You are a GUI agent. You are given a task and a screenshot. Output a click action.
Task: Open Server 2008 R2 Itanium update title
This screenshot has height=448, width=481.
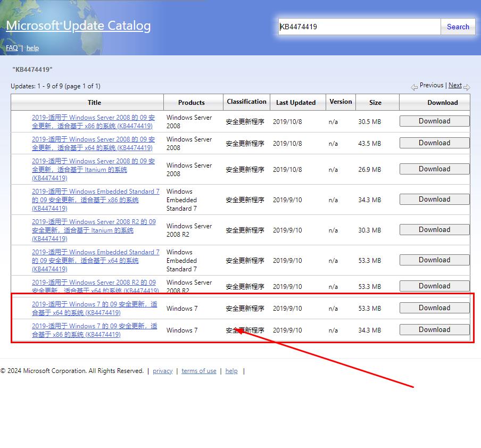pos(94,230)
